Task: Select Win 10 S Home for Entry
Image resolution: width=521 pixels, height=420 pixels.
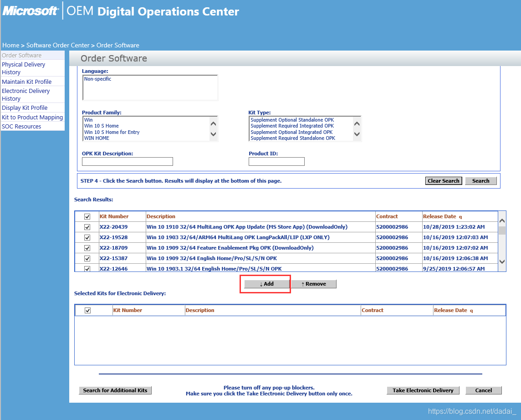Action: [112, 132]
